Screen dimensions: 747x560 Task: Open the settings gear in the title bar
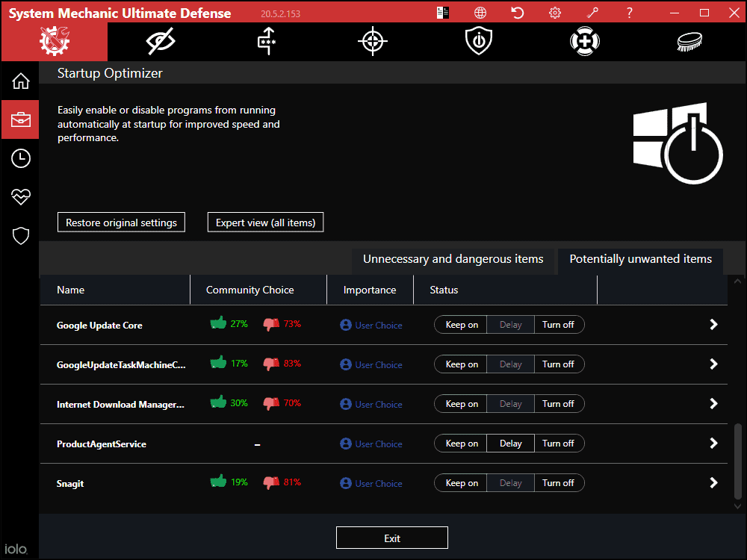[554, 12]
